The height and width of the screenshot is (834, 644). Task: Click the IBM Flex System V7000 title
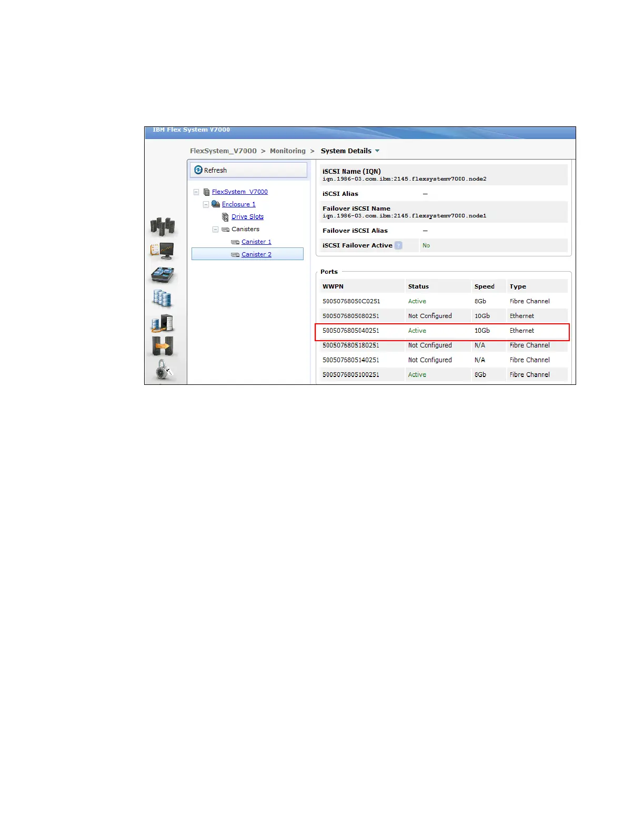tap(192, 130)
